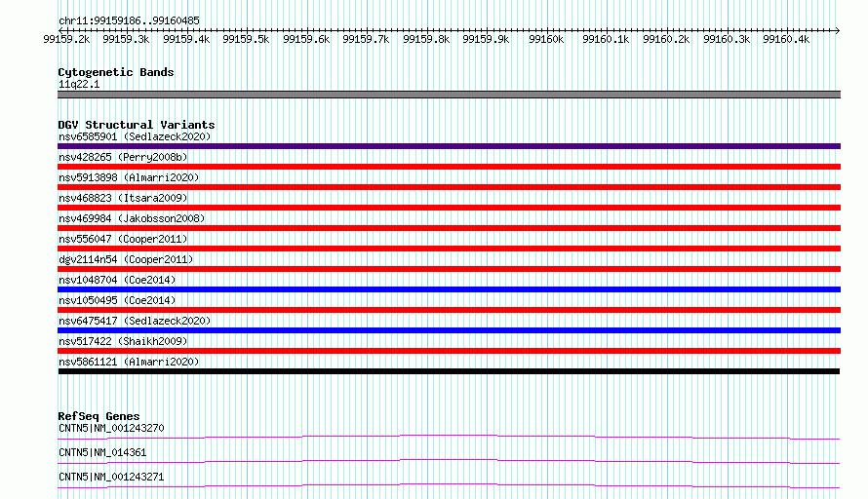Select variant label nsv428265 (Perry2008b)

click(123, 157)
